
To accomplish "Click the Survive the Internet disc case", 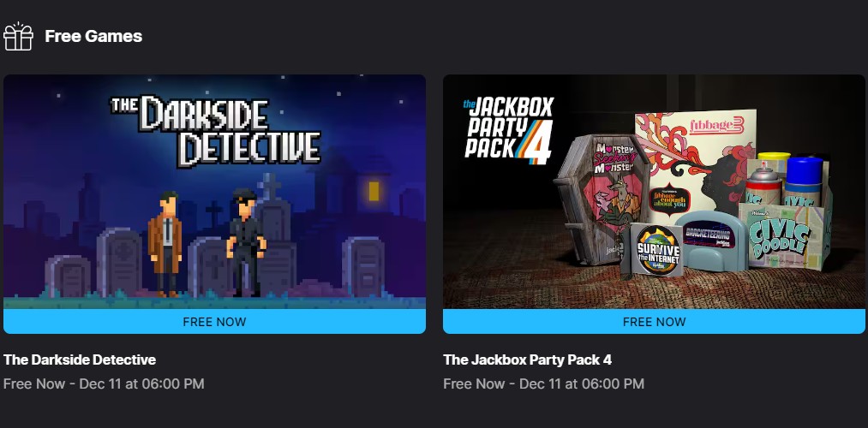I will (x=652, y=250).
